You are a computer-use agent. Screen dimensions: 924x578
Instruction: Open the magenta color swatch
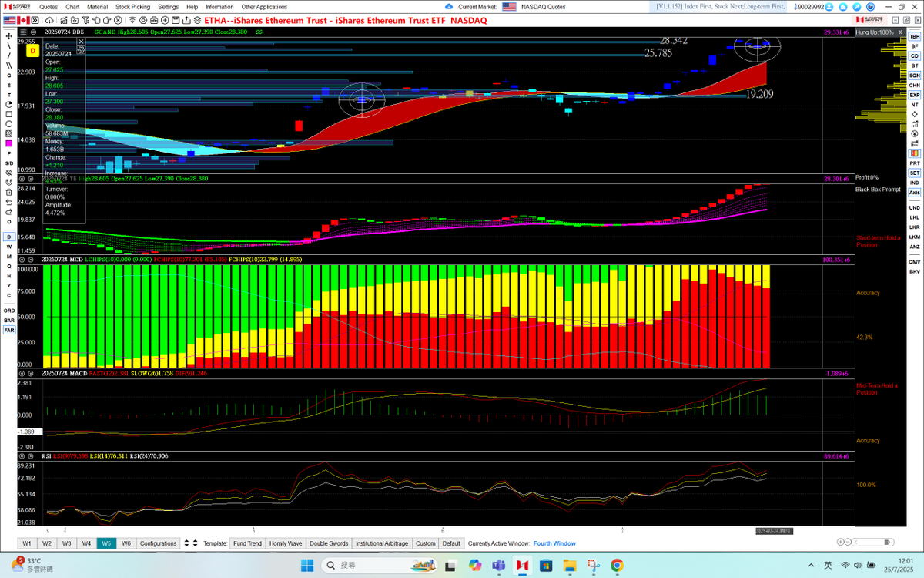8,143
